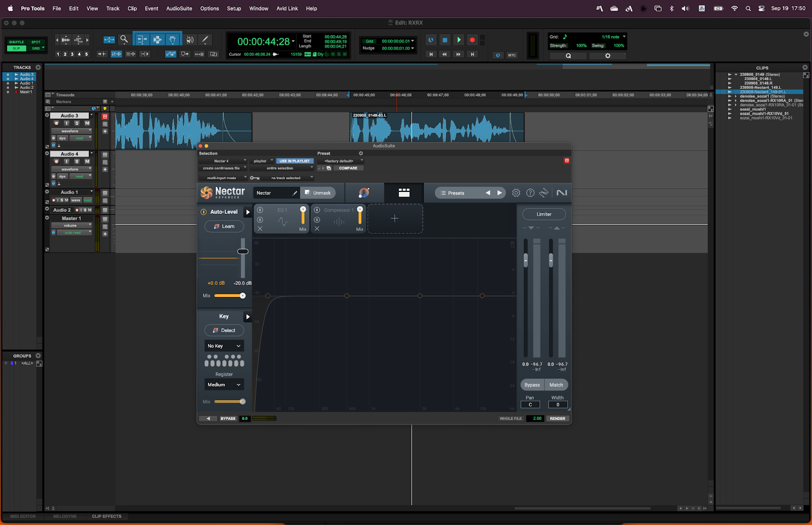This screenshot has width=812, height=525.
Task: Expand the Key panel arrow
Action: pyautogui.click(x=248, y=317)
